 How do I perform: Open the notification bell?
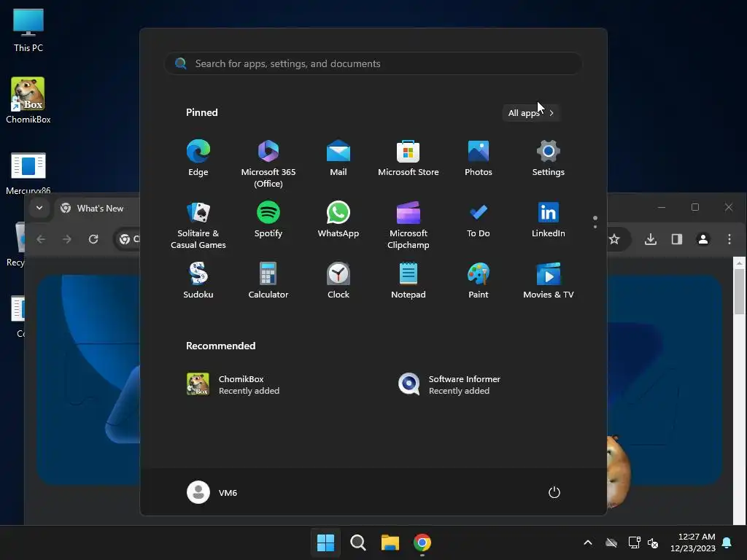(x=727, y=542)
